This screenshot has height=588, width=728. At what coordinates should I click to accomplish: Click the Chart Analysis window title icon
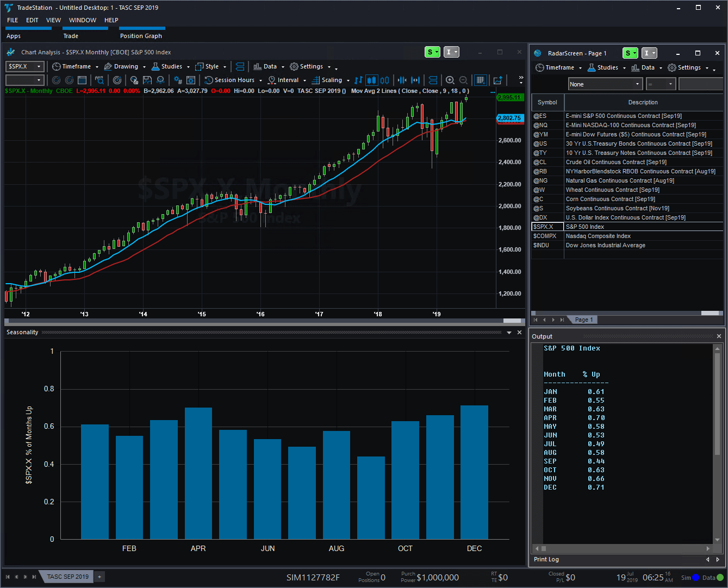[11, 52]
